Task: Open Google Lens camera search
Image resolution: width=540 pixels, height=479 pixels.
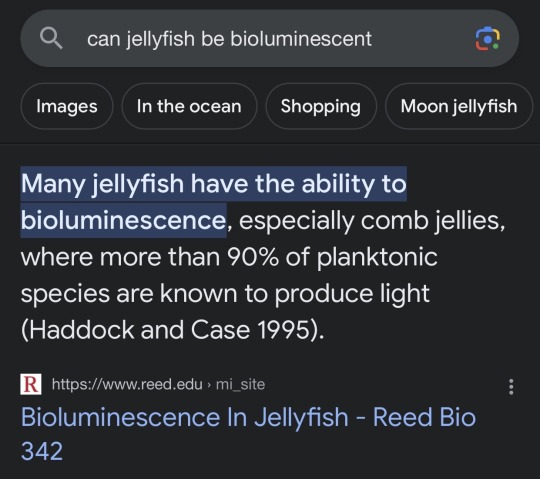Action: [487, 39]
